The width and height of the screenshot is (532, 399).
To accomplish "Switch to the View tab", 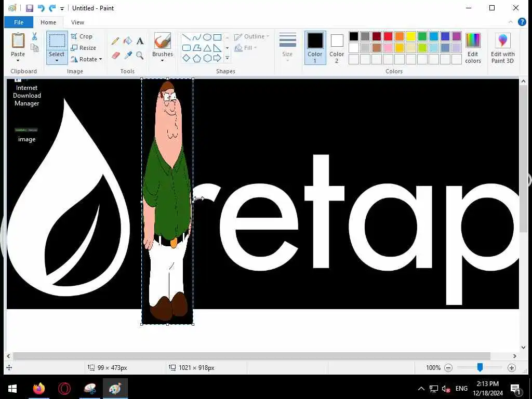I will [x=78, y=22].
